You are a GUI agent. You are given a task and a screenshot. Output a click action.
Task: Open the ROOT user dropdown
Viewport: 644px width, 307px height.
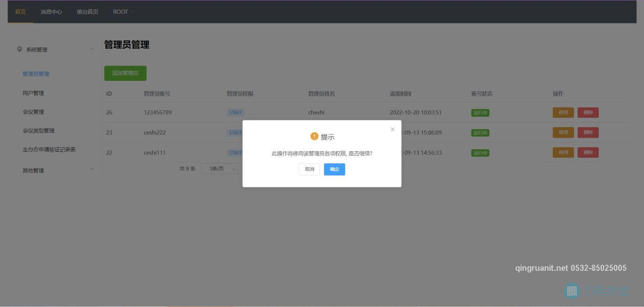click(x=124, y=12)
